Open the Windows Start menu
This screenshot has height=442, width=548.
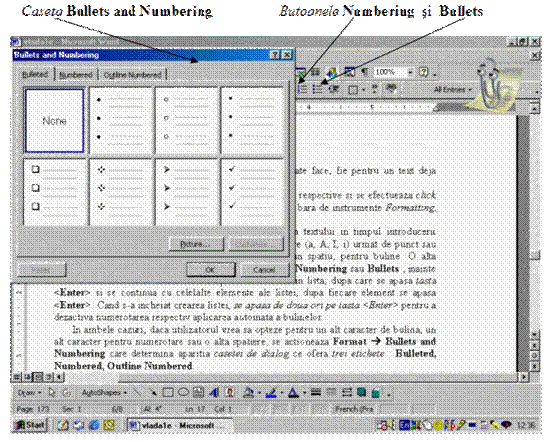30,425
